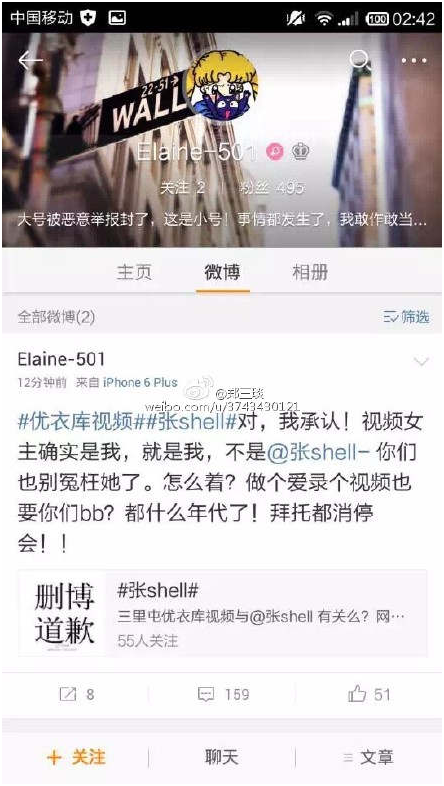The image size is (444, 786).
Task: Open search with the magnifier icon
Action: point(360,60)
